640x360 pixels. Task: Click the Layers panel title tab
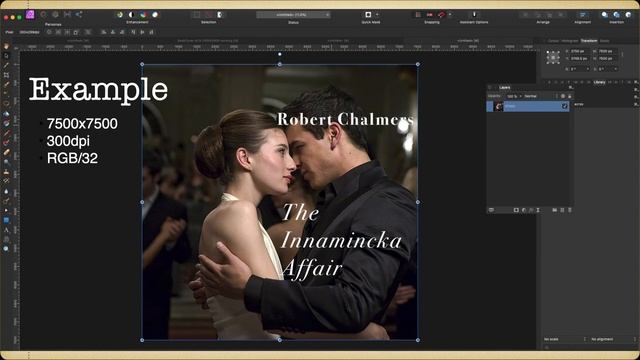tap(504, 87)
